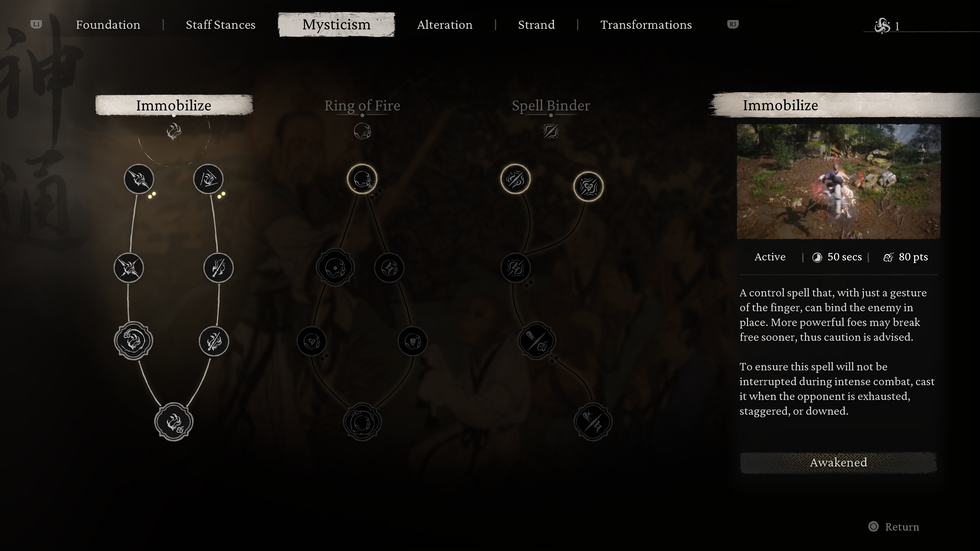Select the Ring of Fire root spell icon
The image size is (980, 551).
[x=362, y=132]
